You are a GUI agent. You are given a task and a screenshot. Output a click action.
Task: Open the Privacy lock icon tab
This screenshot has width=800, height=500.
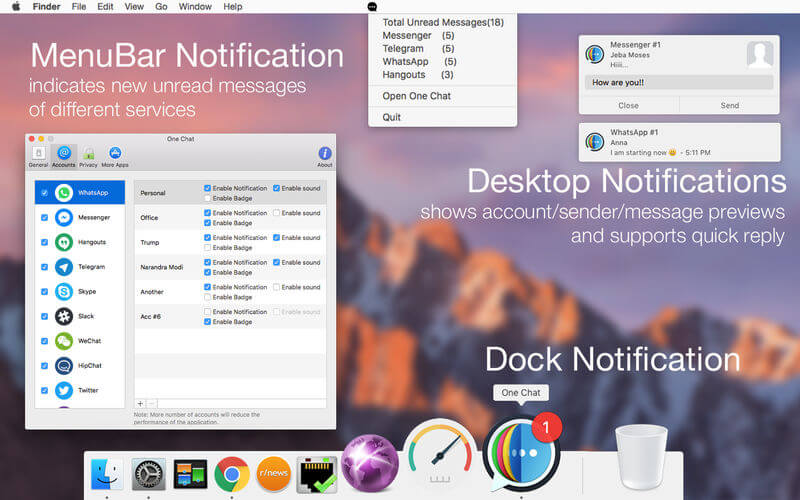coord(88,153)
